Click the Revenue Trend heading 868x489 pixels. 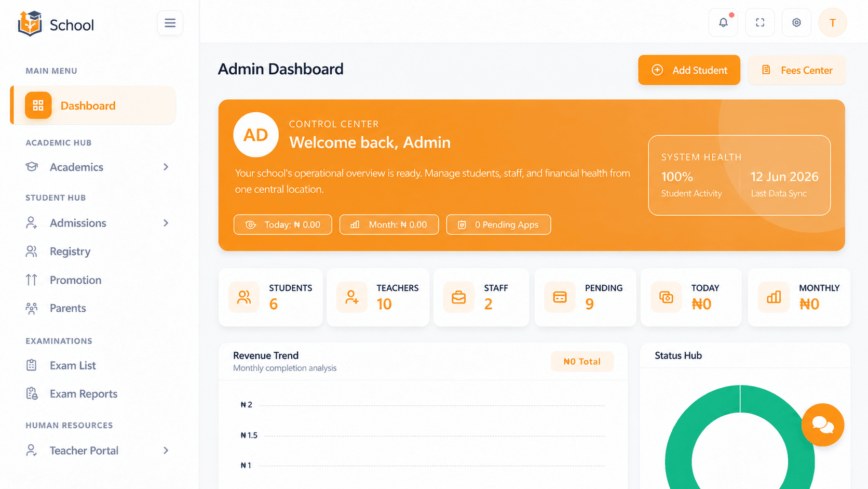266,355
